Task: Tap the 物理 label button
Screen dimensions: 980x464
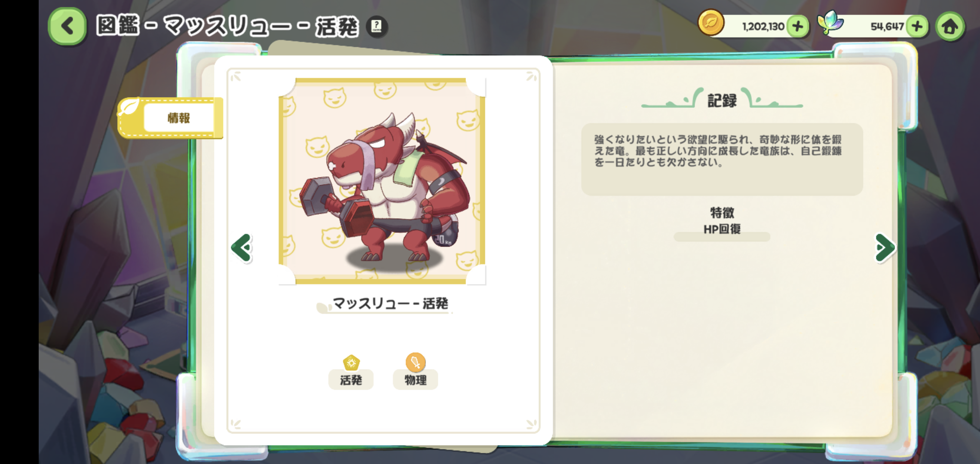Action: 415,380
